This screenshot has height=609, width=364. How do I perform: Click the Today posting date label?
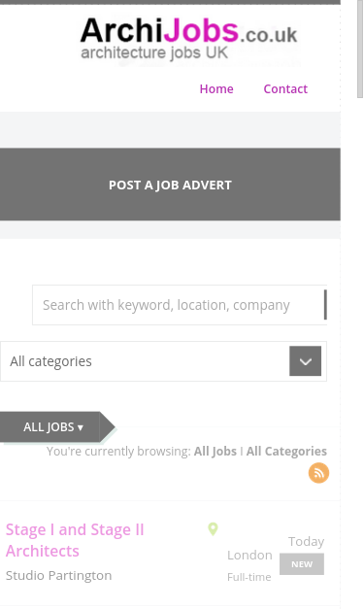pyautogui.click(x=306, y=541)
